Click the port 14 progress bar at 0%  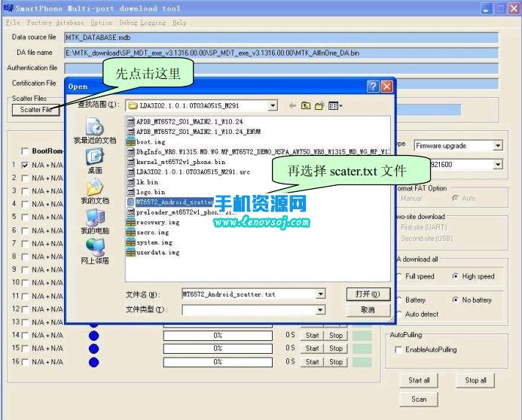(x=218, y=336)
